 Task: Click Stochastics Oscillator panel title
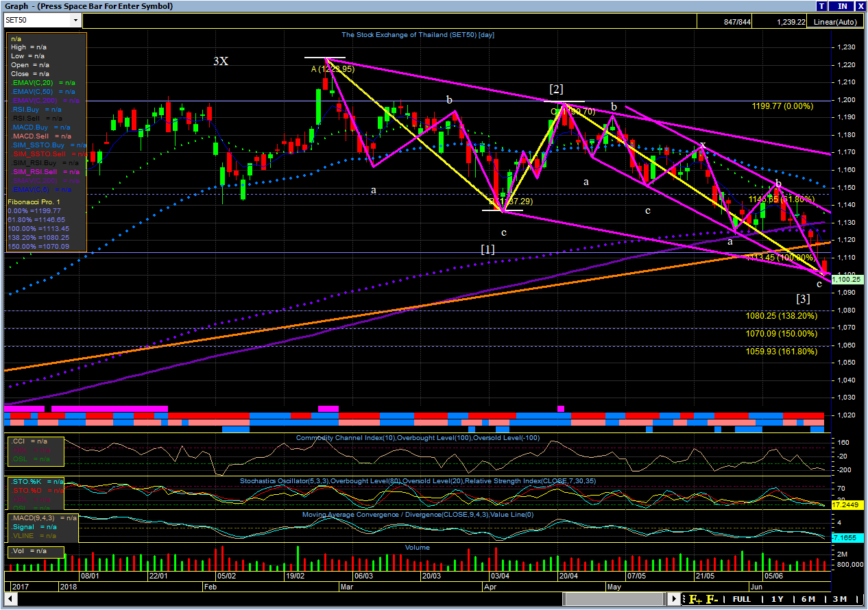click(418, 481)
